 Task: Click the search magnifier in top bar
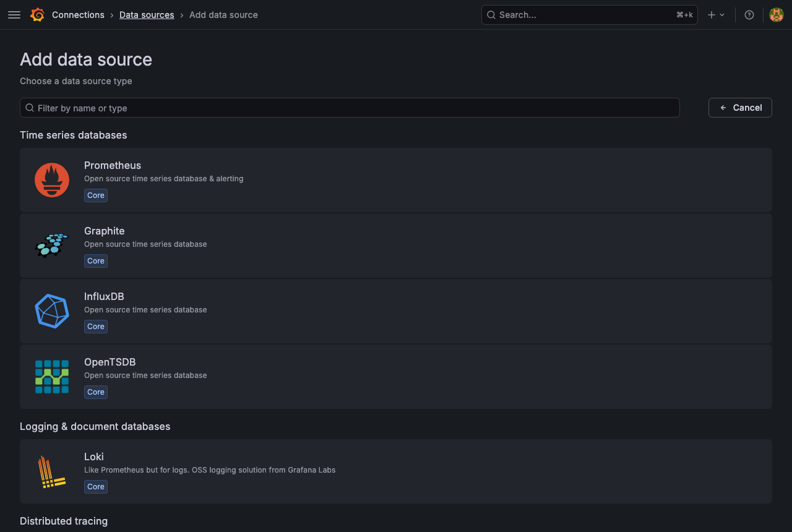[491, 15]
